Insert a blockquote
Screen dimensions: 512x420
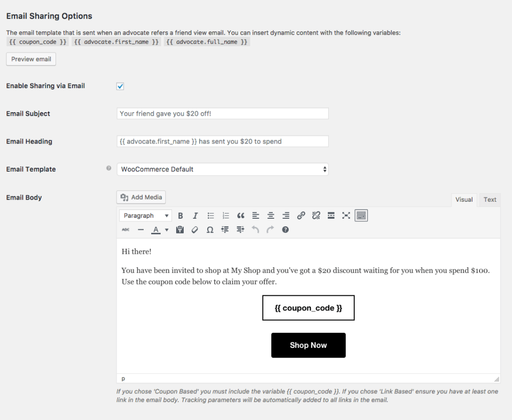coord(241,216)
